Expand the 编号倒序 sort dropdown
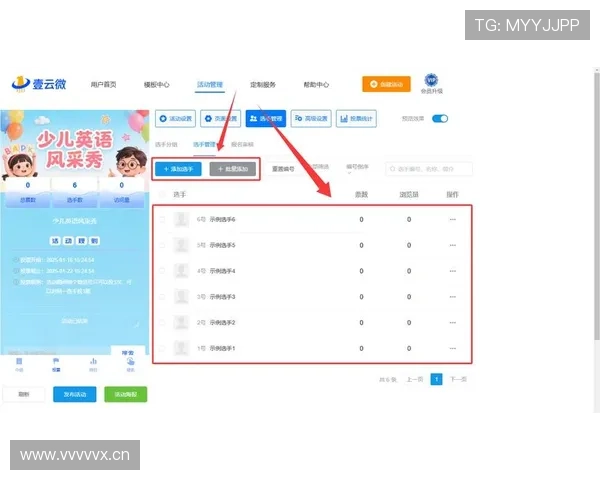Screen dimensions: 600x480 (357, 168)
